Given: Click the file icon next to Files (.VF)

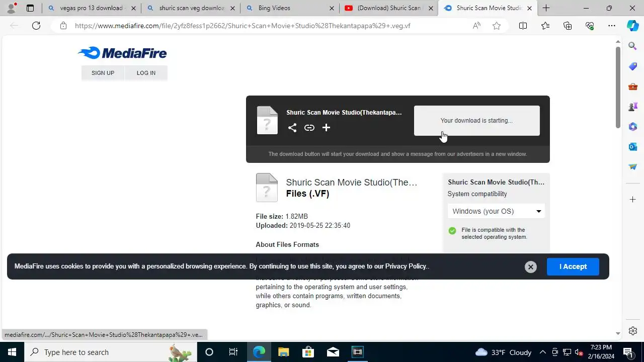Looking at the screenshot, I should coord(267,188).
